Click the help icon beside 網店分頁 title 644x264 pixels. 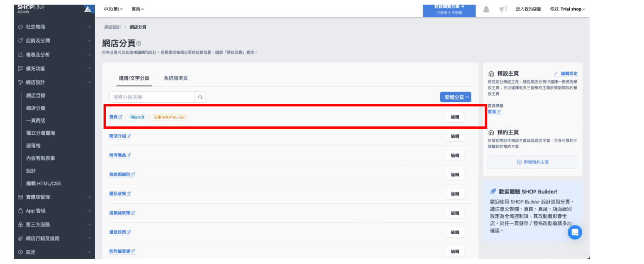139,43
